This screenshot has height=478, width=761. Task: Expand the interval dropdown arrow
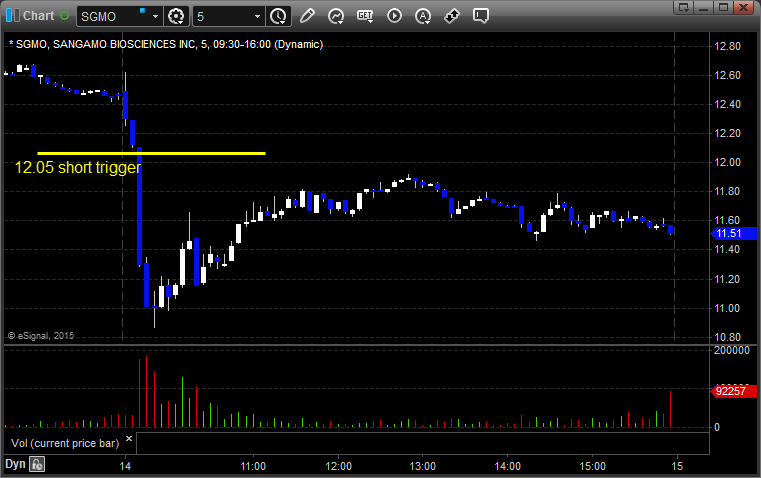point(258,16)
